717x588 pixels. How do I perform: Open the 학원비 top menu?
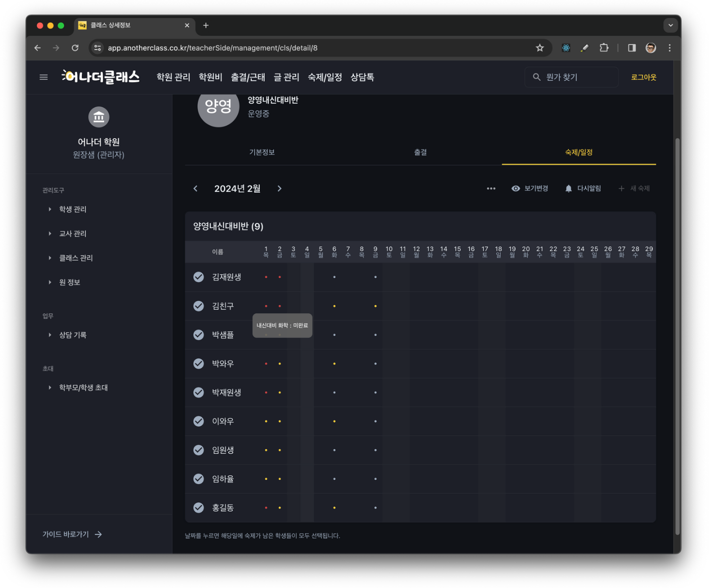210,77
